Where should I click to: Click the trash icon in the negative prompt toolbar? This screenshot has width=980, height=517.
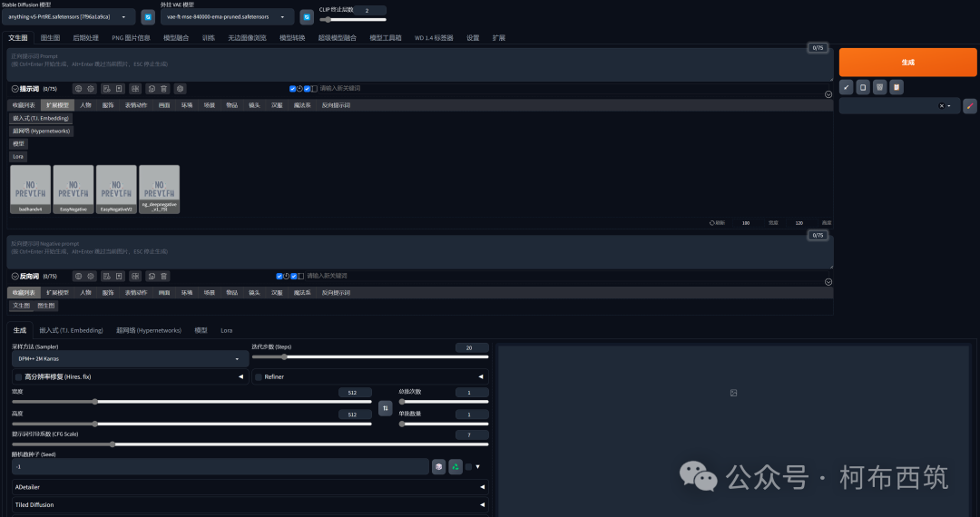click(x=163, y=276)
